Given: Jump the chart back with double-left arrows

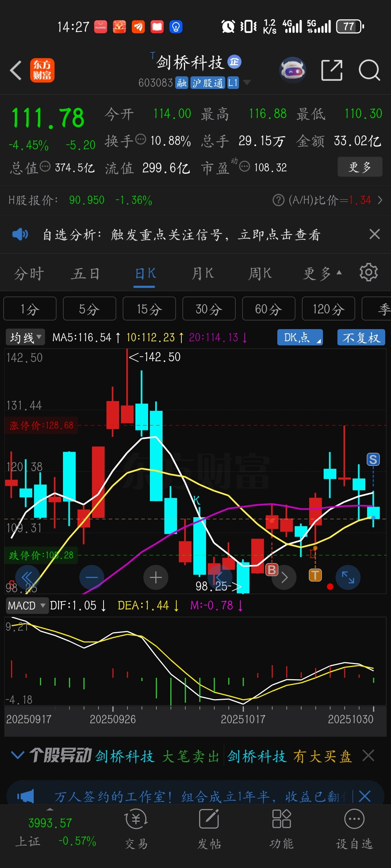Looking at the screenshot, I should pyautogui.click(x=27, y=577).
